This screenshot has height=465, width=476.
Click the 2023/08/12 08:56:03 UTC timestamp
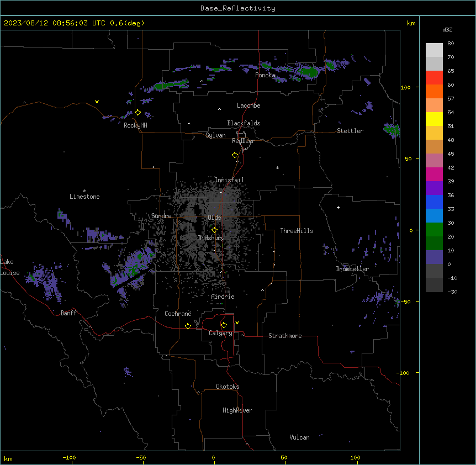[55, 23]
